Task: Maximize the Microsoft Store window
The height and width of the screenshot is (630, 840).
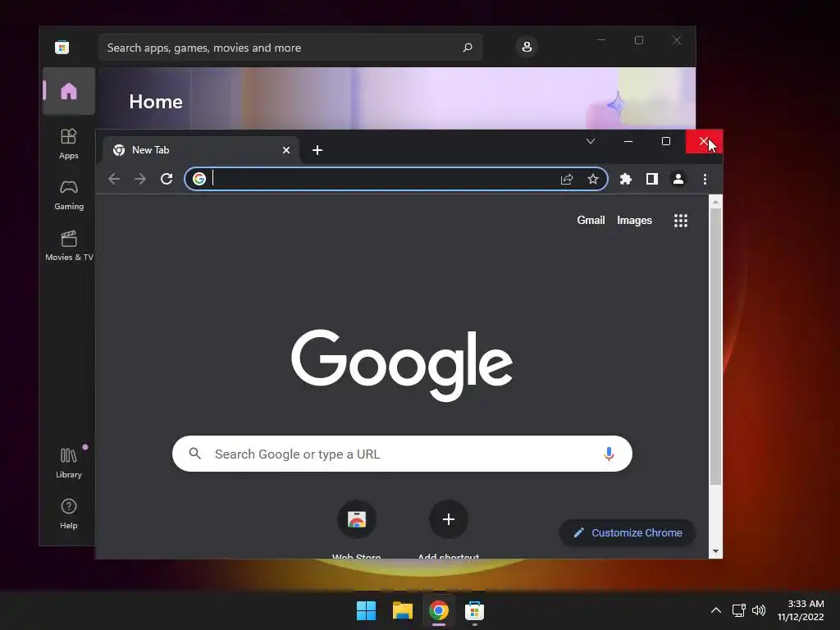Action: pyautogui.click(x=638, y=40)
